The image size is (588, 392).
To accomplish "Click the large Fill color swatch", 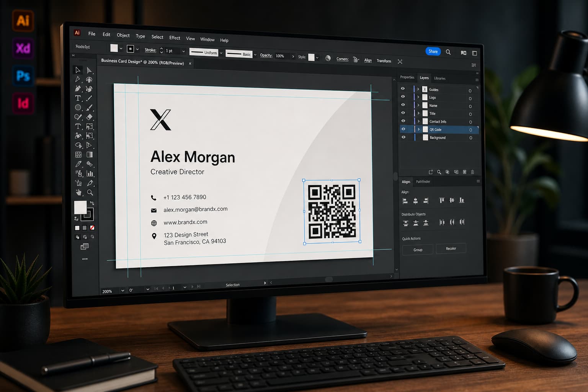I will (x=80, y=207).
